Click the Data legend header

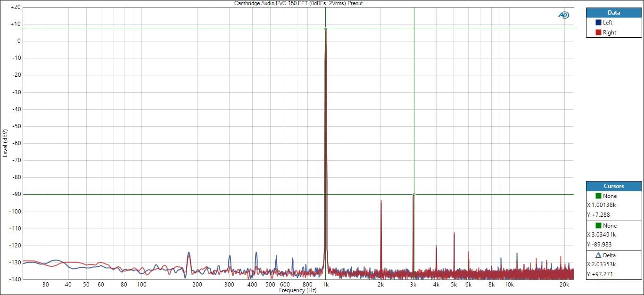coord(613,13)
